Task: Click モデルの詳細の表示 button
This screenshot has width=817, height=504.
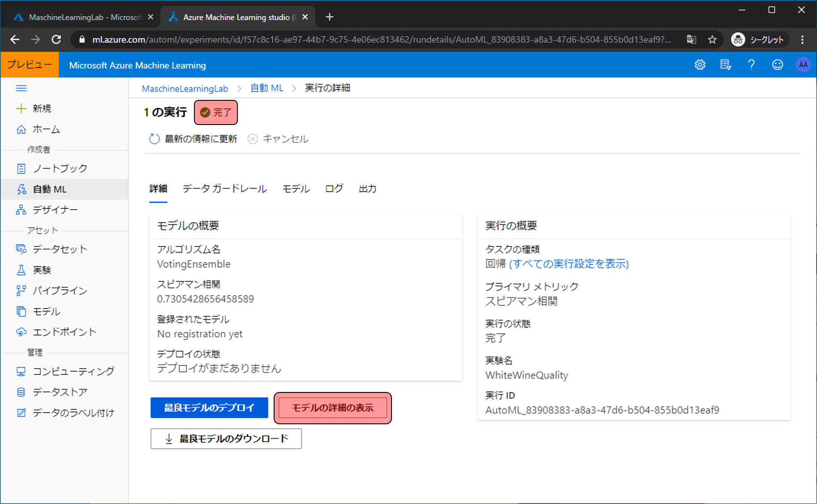Action: 332,408
